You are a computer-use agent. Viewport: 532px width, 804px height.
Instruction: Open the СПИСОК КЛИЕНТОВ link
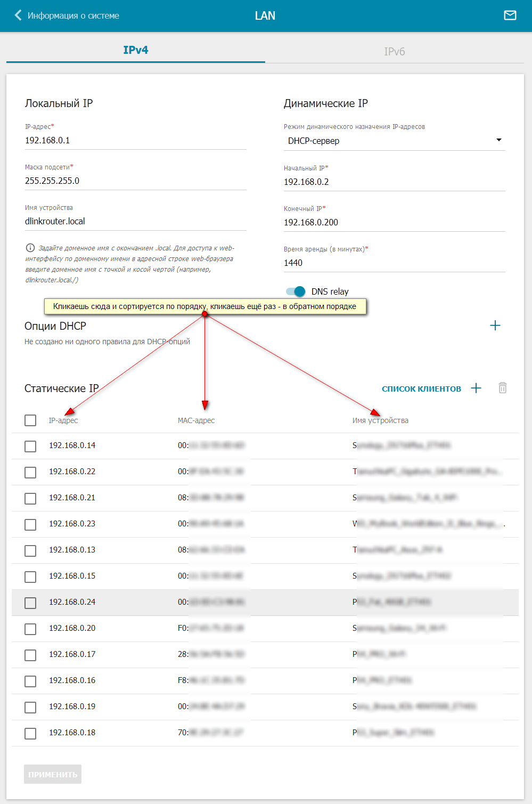(x=421, y=389)
